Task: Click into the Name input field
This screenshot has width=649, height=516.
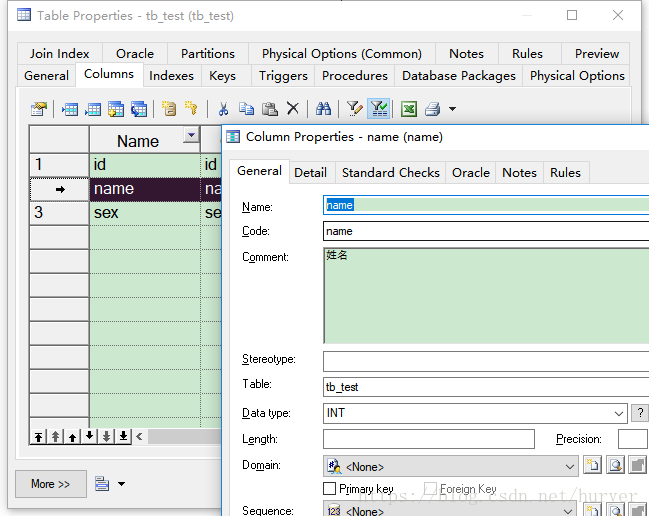Action: pos(486,205)
